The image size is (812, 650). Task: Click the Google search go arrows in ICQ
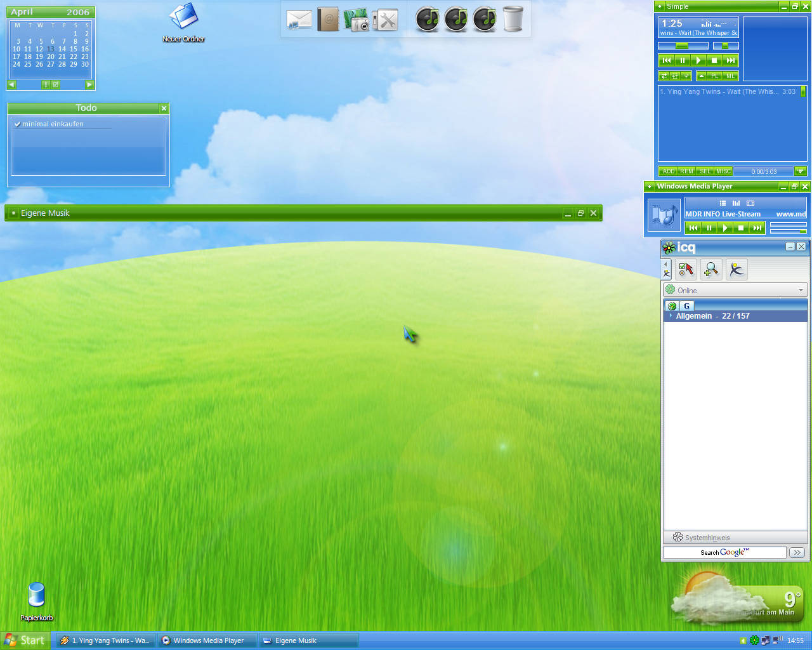(x=797, y=552)
